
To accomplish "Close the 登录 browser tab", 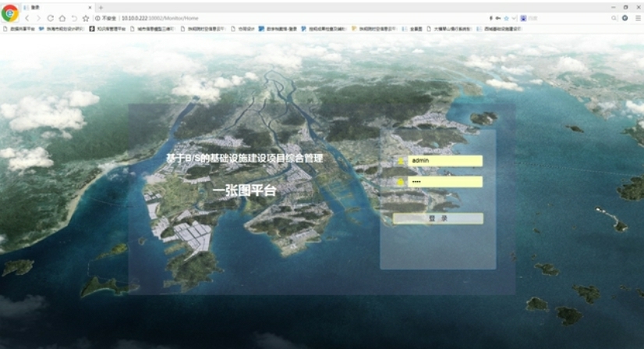I will 90,7.
